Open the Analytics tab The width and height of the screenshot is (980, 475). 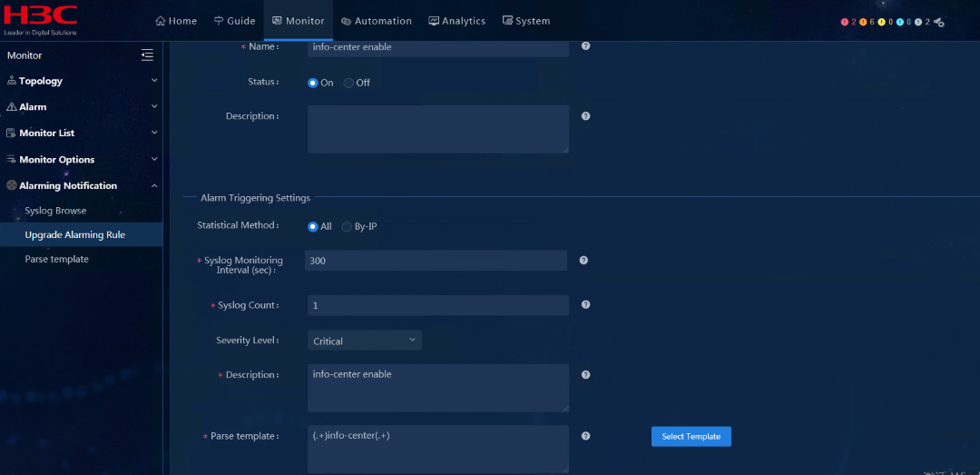(x=456, y=21)
